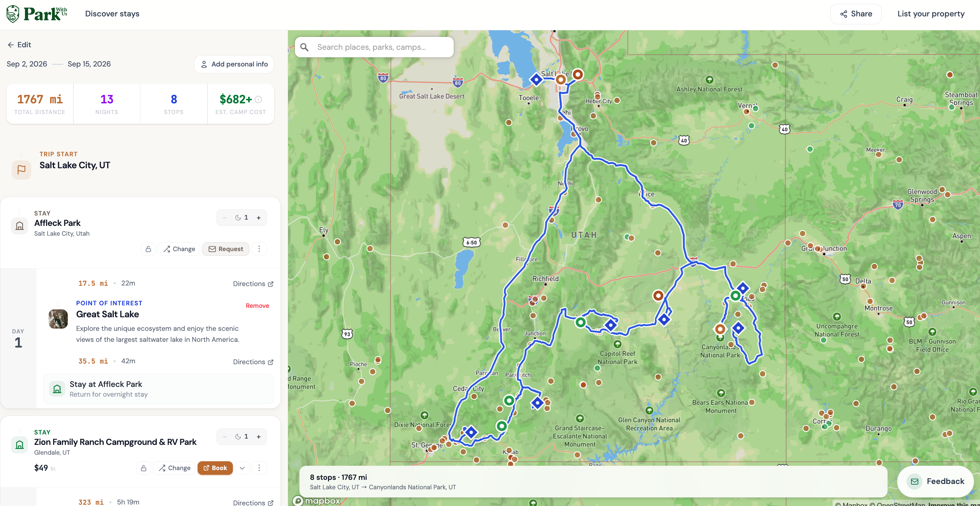Select the 8 Stops stat tile
This screenshot has width=980, height=506.
(174, 104)
